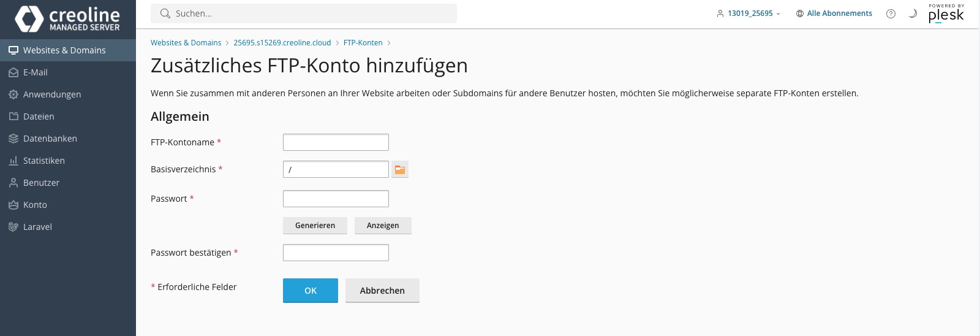Screen dimensions: 980x336
Task: Open E-Mail from the sidebar
Action: [x=68, y=72]
